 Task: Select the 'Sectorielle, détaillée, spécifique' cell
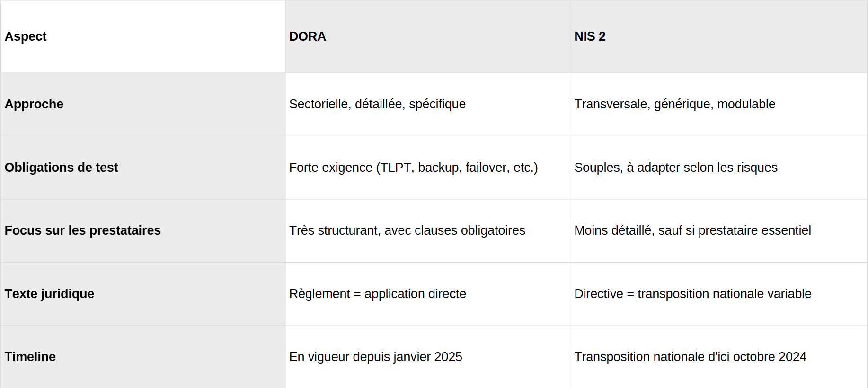(377, 104)
